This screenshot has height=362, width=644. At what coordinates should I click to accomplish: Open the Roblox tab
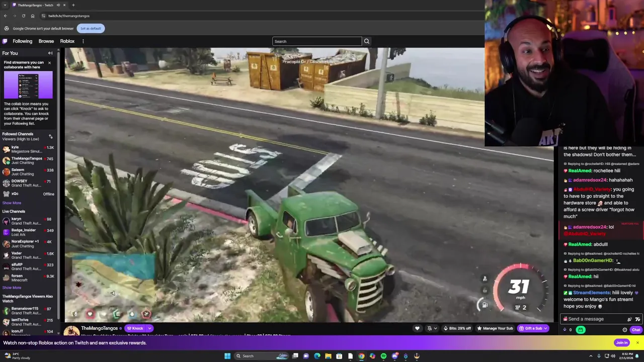coord(67,41)
